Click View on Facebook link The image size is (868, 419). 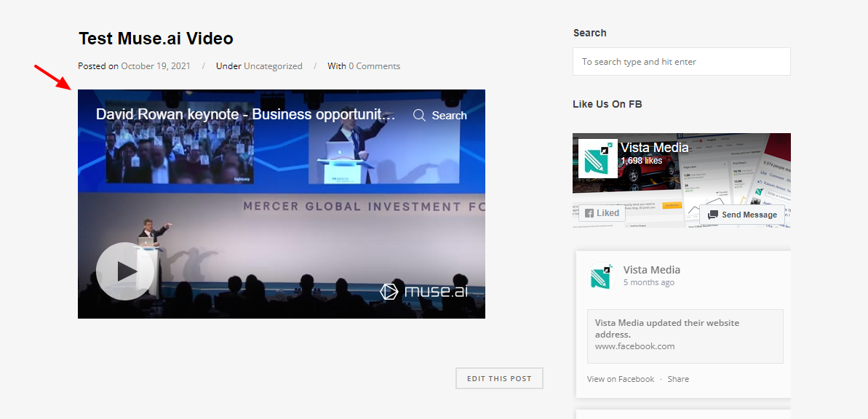[x=621, y=379]
